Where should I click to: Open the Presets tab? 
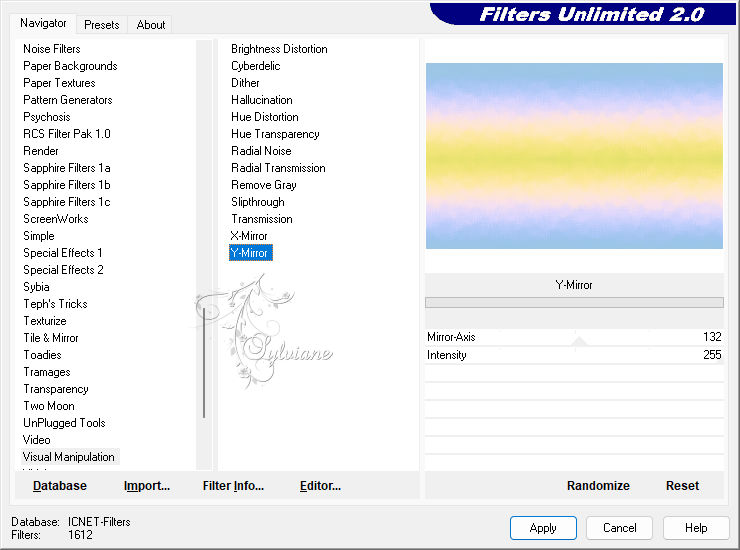(x=101, y=25)
